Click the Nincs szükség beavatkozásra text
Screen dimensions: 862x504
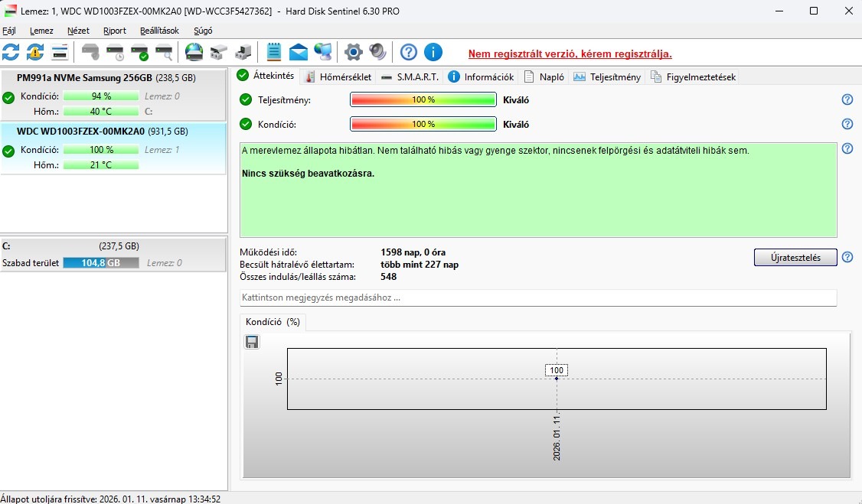pyautogui.click(x=308, y=174)
